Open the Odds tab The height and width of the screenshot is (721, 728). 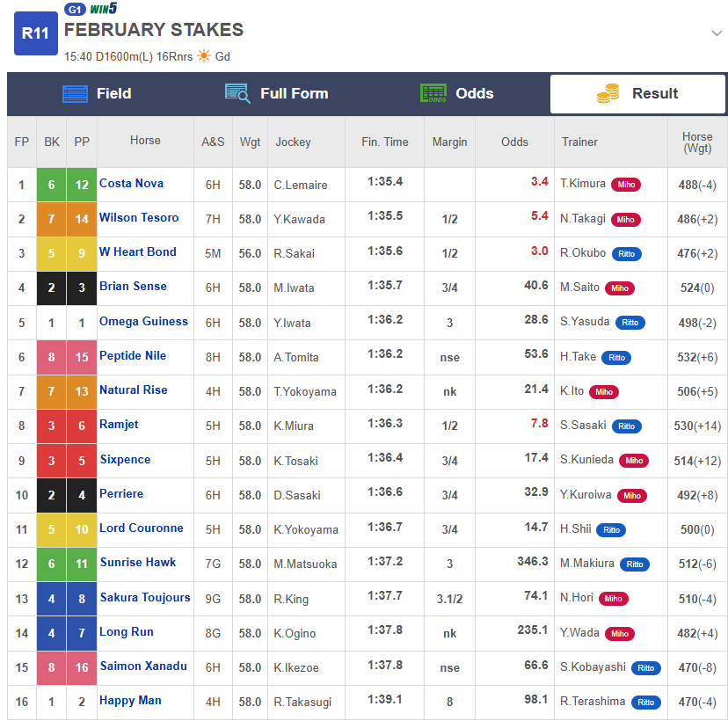click(x=457, y=94)
